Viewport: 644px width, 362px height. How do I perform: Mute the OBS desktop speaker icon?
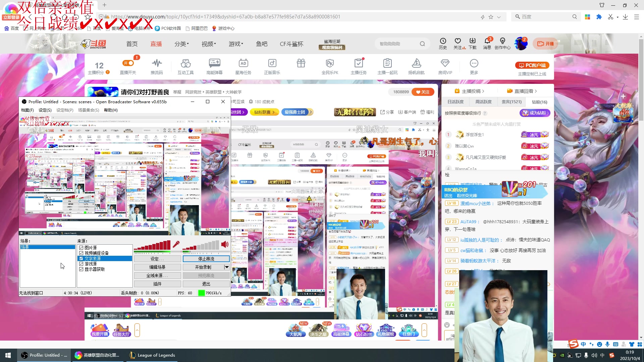pos(225,244)
